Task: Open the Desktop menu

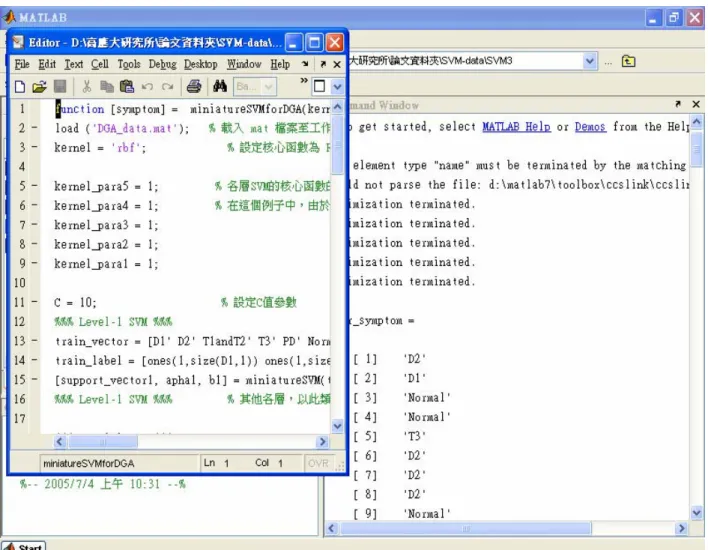Action: (200, 65)
